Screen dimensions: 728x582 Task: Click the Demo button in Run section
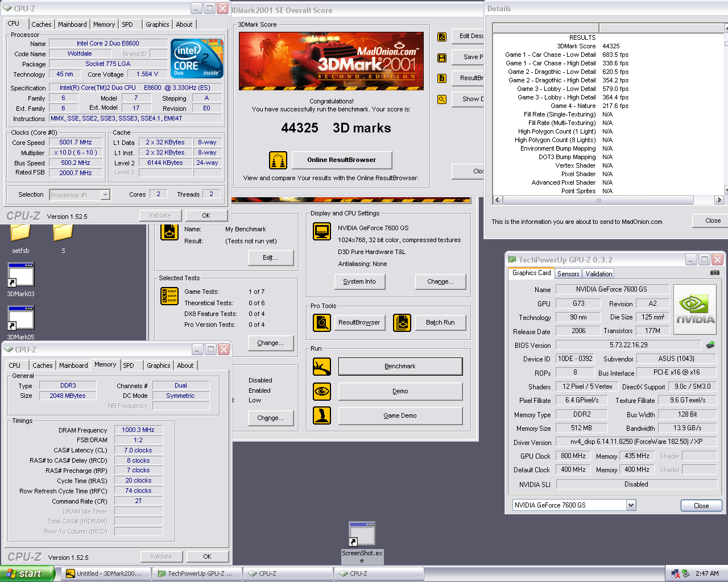click(400, 391)
